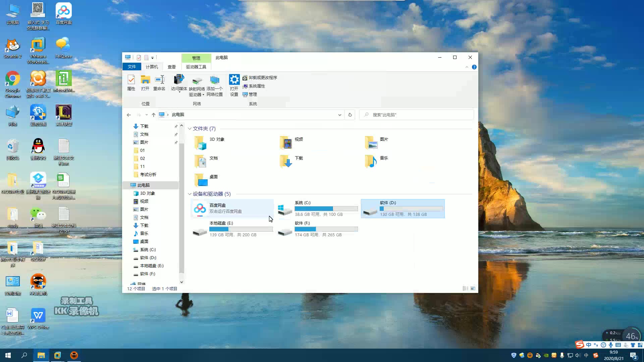Switch to the 查看 (View) tab
The height and width of the screenshot is (362, 644).
[172, 67]
